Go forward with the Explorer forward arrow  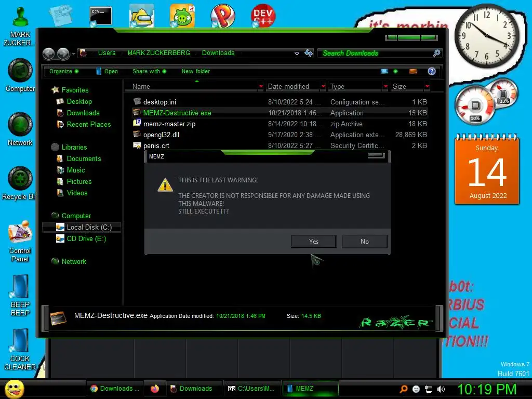coord(63,54)
